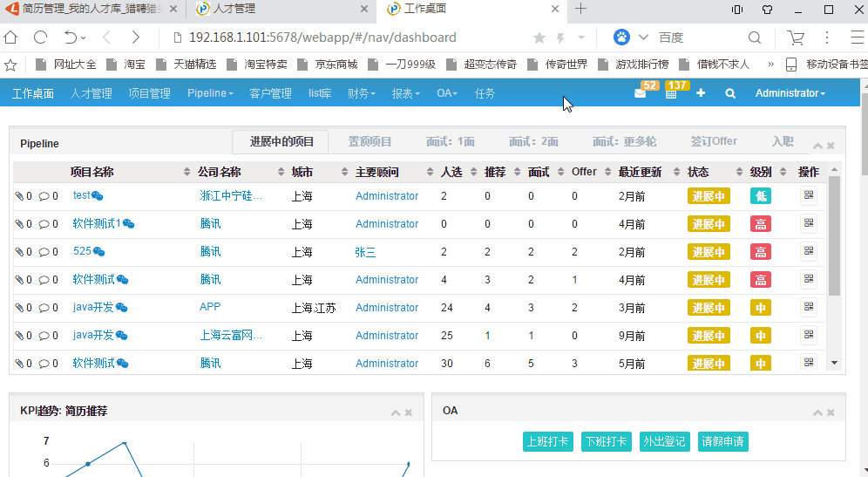868x477 pixels.
Task: Click the browser address bar URL
Action: point(322,37)
